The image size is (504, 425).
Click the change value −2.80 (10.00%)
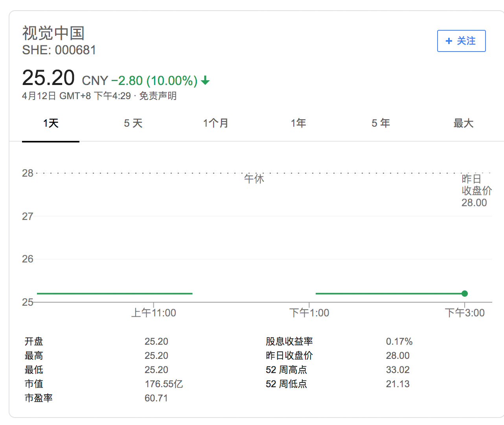click(155, 81)
